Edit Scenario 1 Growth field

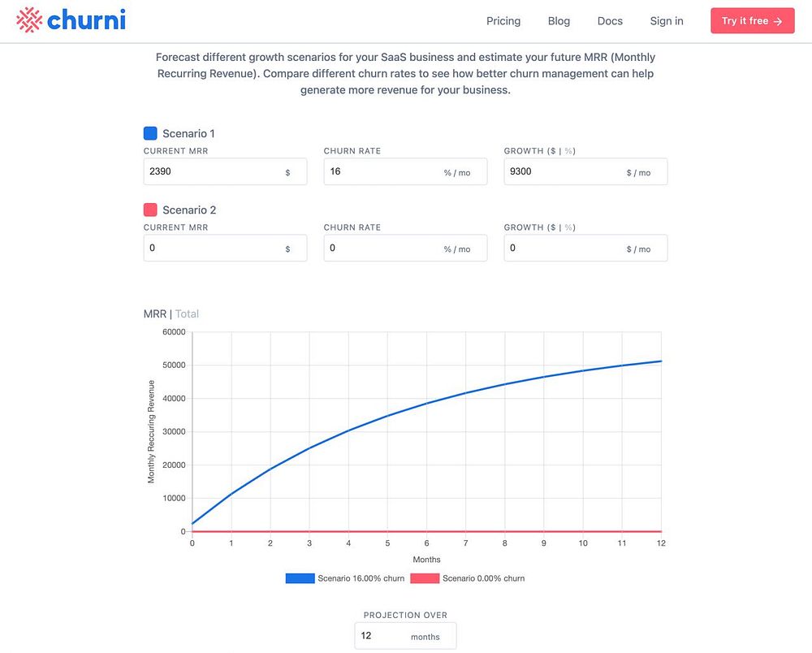585,171
